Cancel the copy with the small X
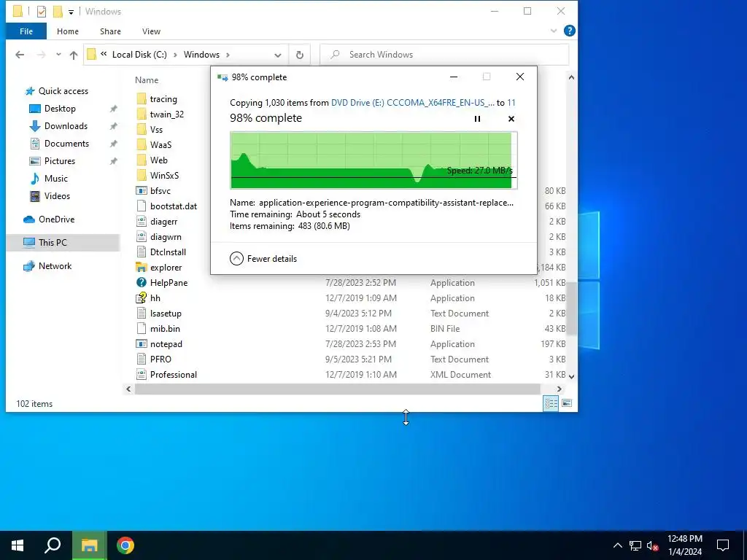 click(x=511, y=119)
